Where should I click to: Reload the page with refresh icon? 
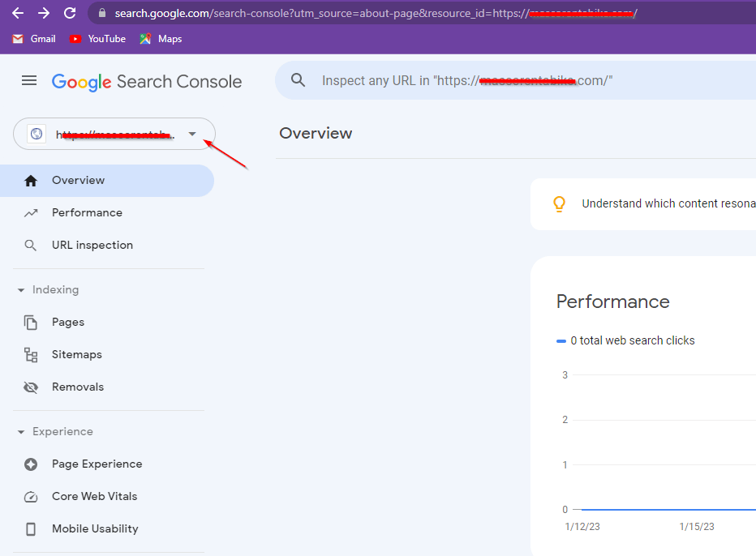[70, 13]
